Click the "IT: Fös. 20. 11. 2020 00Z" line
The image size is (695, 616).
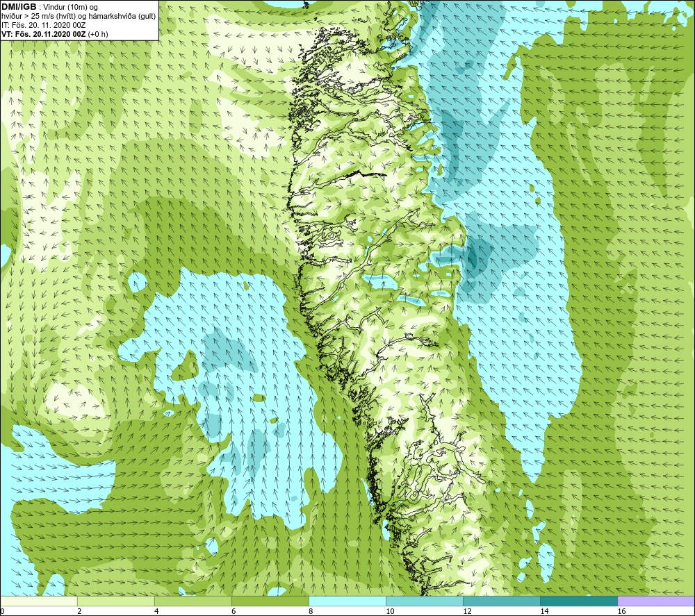(x=43, y=25)
